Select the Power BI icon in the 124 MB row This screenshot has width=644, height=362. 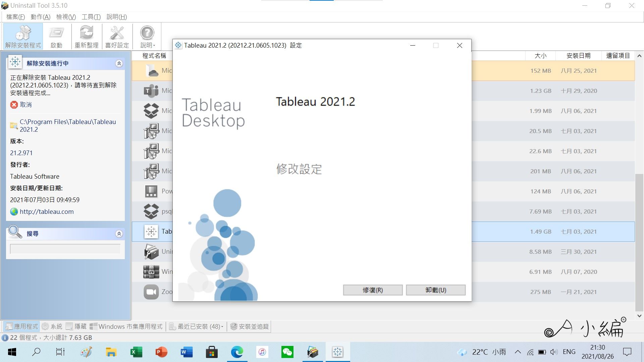(x=151, y=191)
